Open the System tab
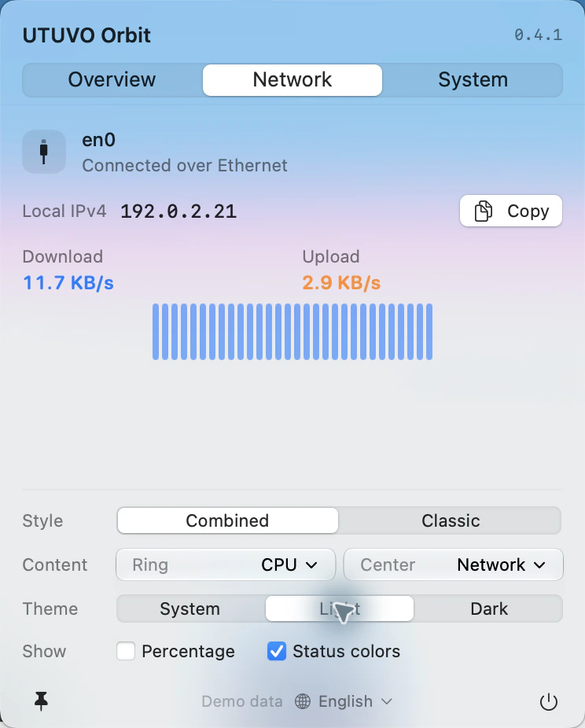The image size is (585, 728). [473, 80]
